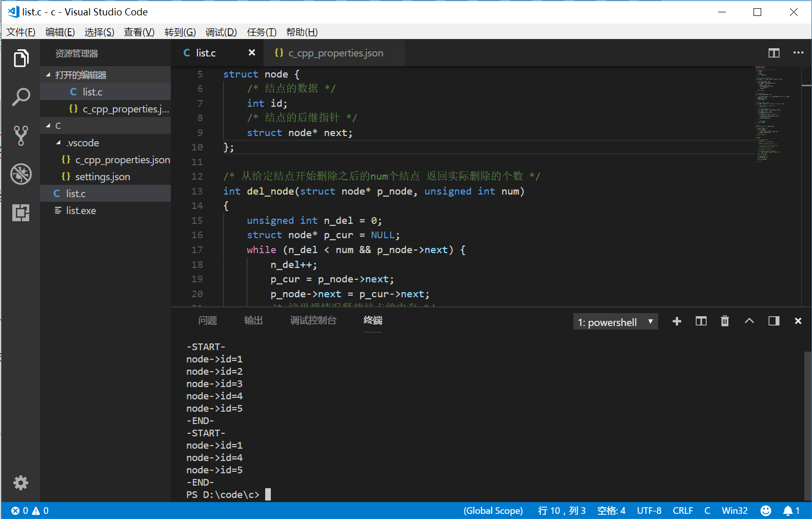Image resolution: width=812 pixels, height=519 pixels.
Task: Switch to the 问题 panel tab
Action: pos(208,321)
